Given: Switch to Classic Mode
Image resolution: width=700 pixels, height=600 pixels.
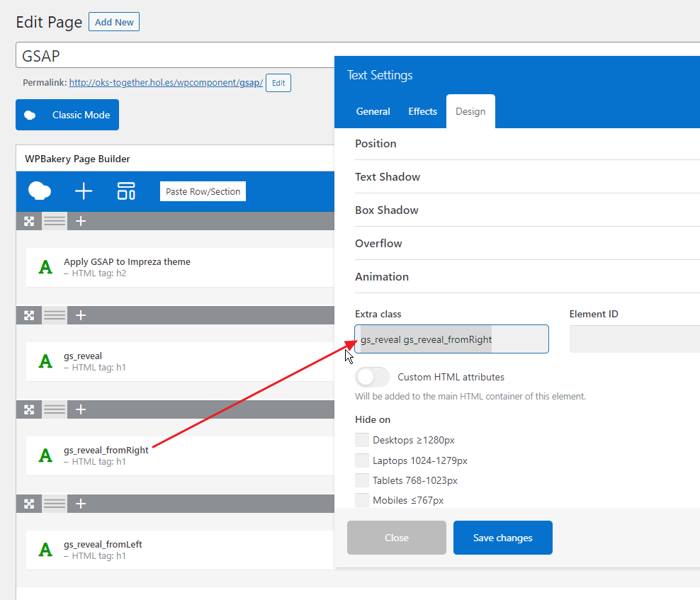Looking at the screenshot, I should pos(67,115).
